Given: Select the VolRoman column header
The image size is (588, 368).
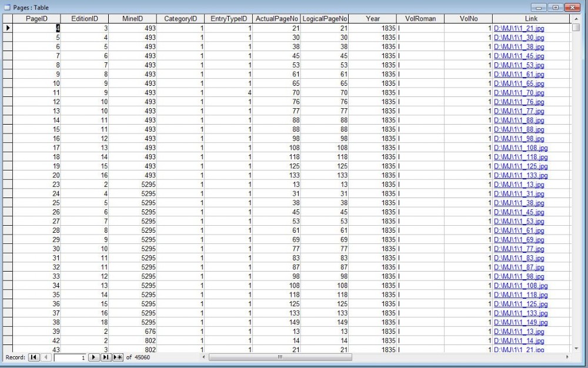Looking at the screenshot, I should [x=420, y=19].
